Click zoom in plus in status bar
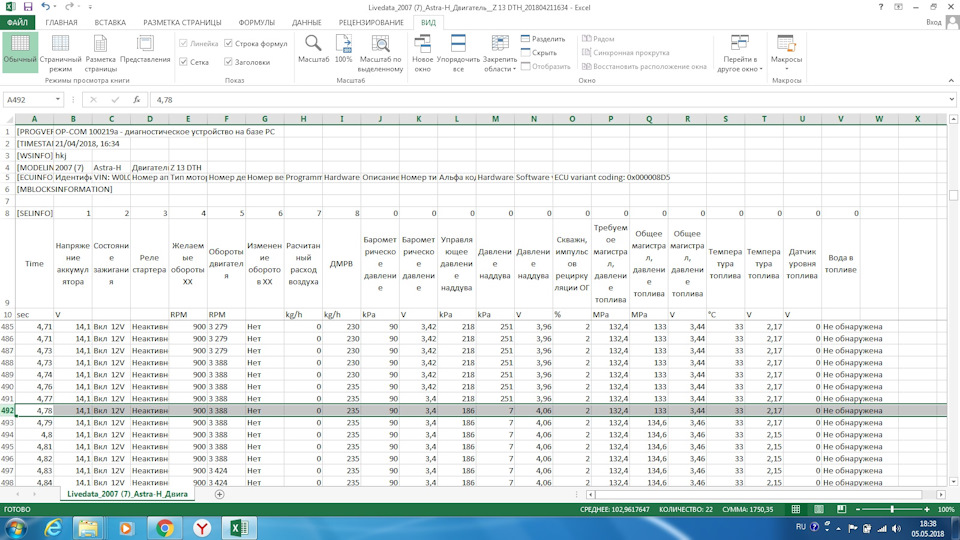 (927, 509)
